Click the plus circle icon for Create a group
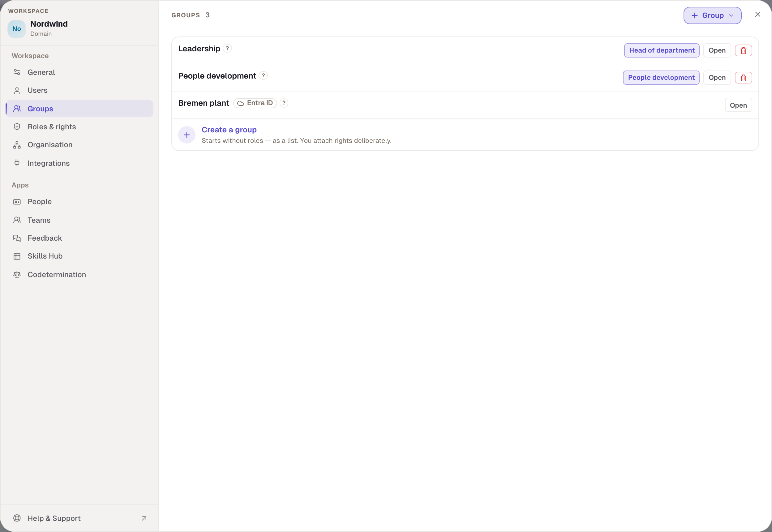Screen dimensions: 772x532 click(187, 135)
